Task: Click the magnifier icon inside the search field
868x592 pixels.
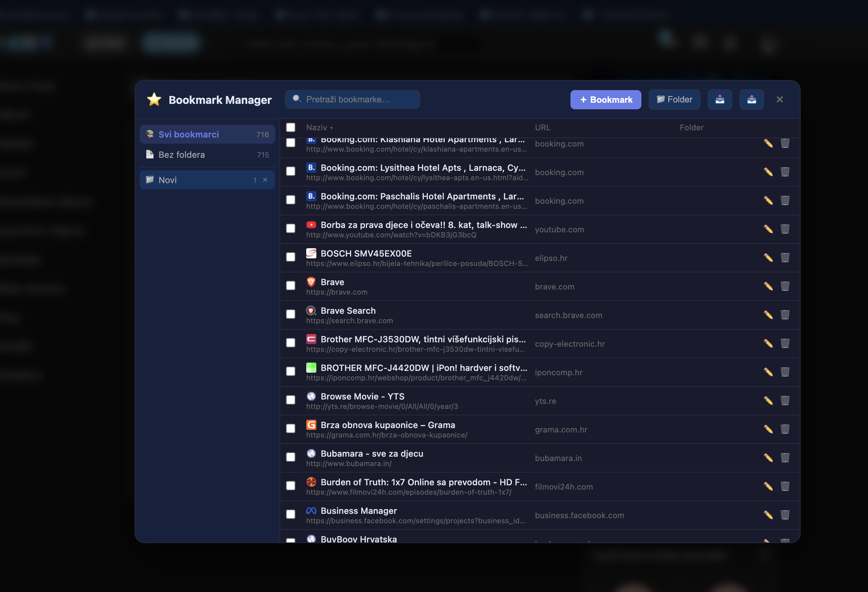Action: pos(296,99)
